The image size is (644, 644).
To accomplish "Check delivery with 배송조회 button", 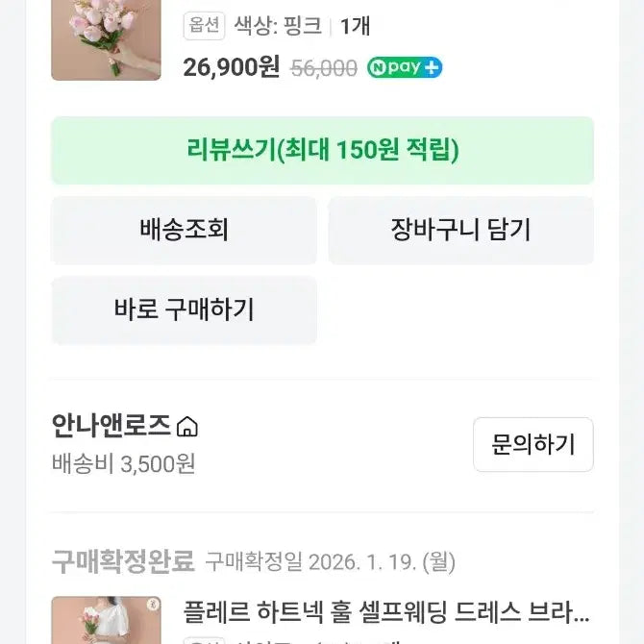I will (184, 230).
